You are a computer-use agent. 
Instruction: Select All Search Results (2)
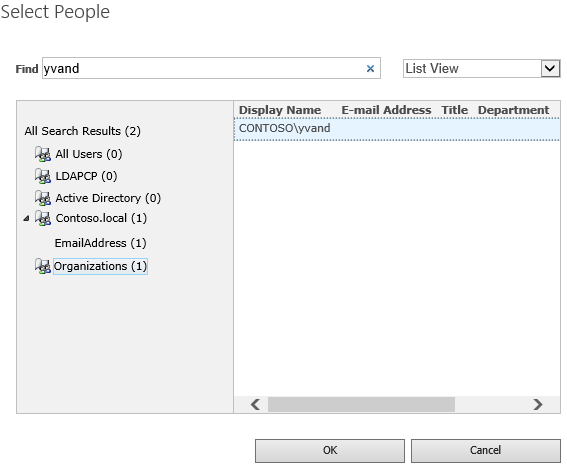[82, 131]
